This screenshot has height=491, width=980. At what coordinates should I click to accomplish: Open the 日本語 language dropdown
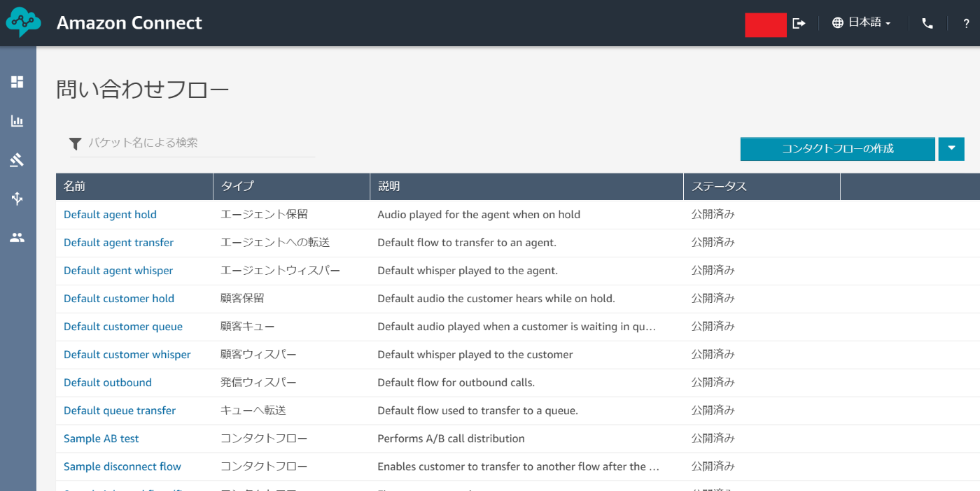point(861,22)
